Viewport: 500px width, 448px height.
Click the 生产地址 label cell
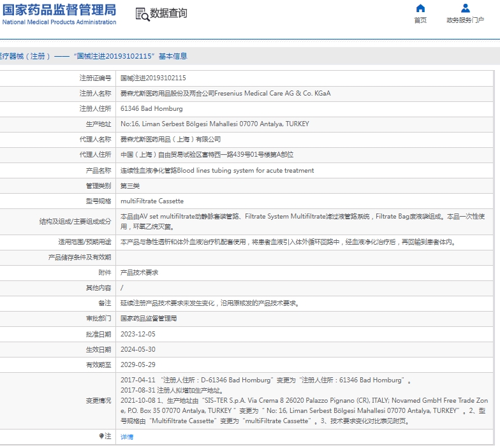tap(98, 124)
